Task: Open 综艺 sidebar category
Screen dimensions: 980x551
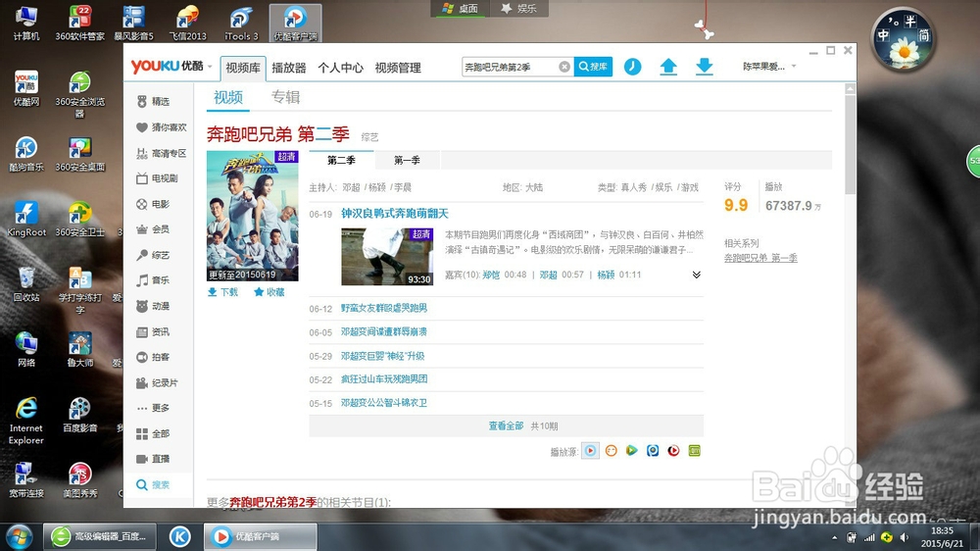Action: (154, 255)
